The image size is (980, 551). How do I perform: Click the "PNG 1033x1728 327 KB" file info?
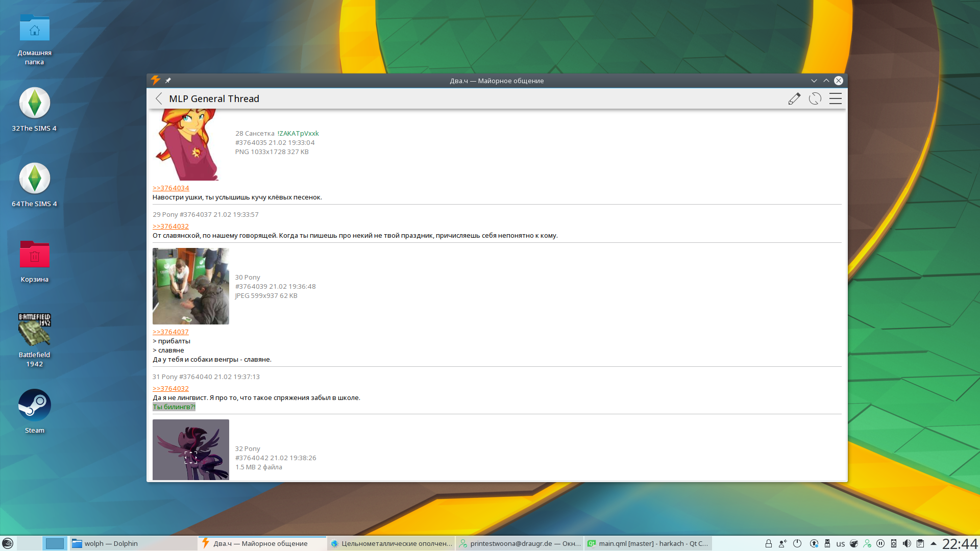272,152
